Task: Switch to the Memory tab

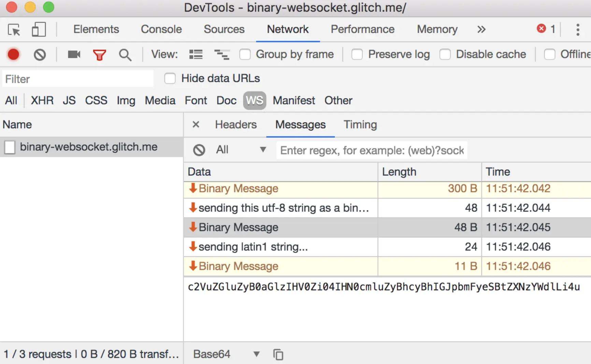Action: click(437, 29)
